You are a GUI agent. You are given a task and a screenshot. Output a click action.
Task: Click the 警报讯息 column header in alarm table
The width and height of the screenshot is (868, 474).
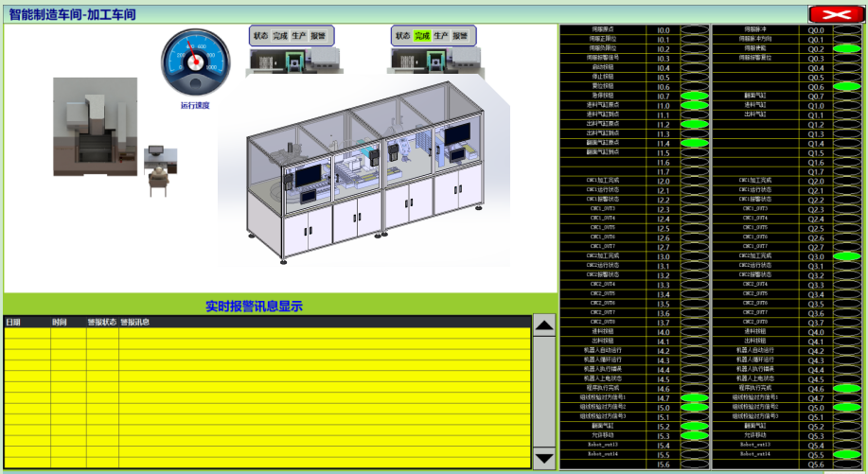pos(134,323)
